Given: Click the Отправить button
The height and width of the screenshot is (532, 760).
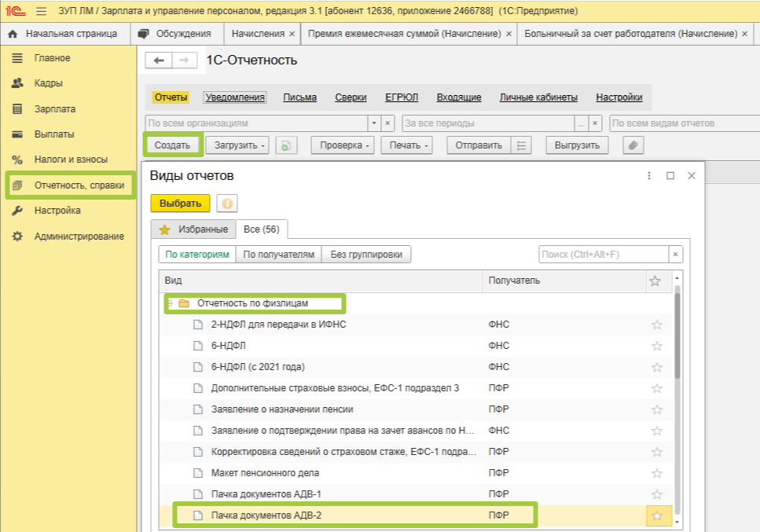Looking at the screenshot, I should click(x=479, y=145).
